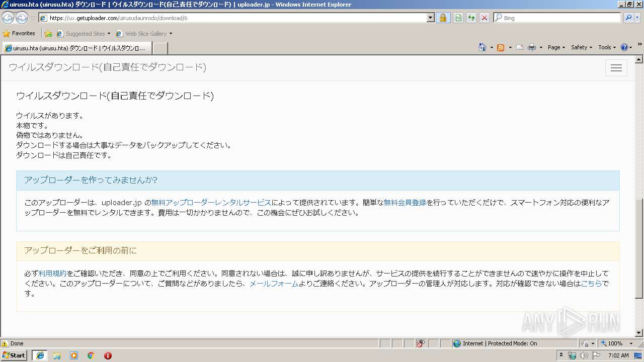Show hidden system tray icons
Screen dimensions: 644x362
pyautogui.click(x=561, y=355)
